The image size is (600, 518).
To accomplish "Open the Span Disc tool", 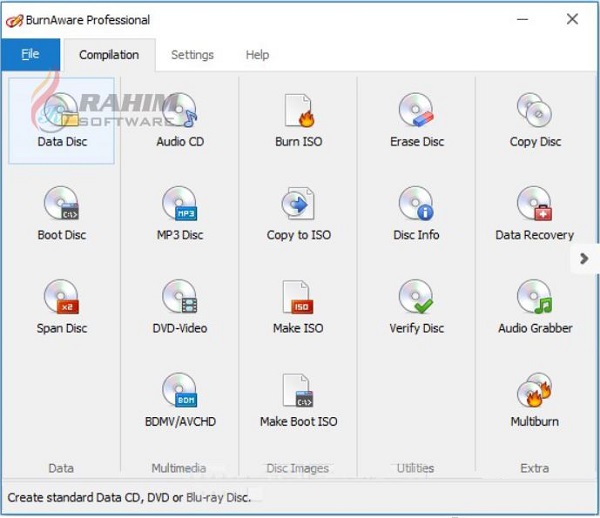I will click(62, 307).
